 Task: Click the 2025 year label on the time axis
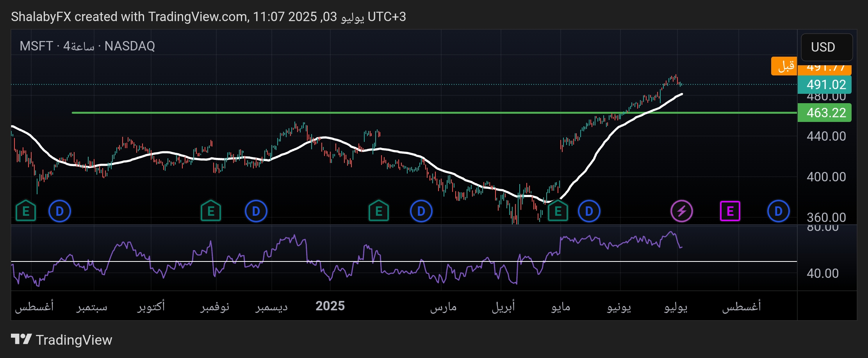click(330, 306)
